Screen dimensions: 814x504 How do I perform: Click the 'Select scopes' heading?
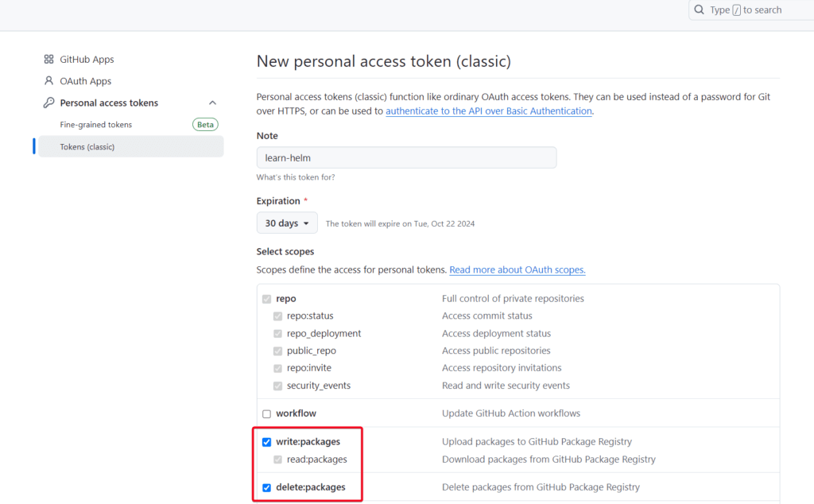[x=285, y=251]
